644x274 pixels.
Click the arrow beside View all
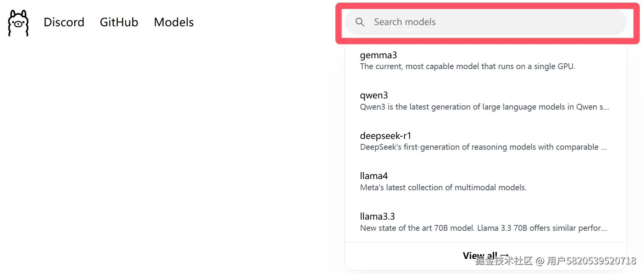[504, 255]
